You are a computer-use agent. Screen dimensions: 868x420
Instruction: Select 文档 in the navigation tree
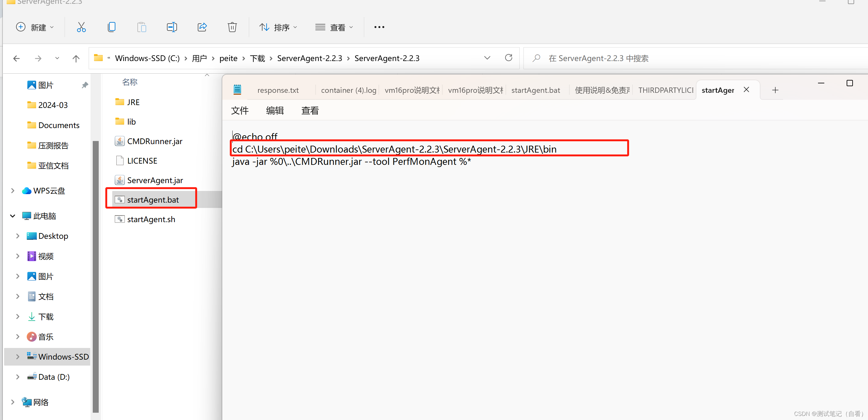pos(41,297)
